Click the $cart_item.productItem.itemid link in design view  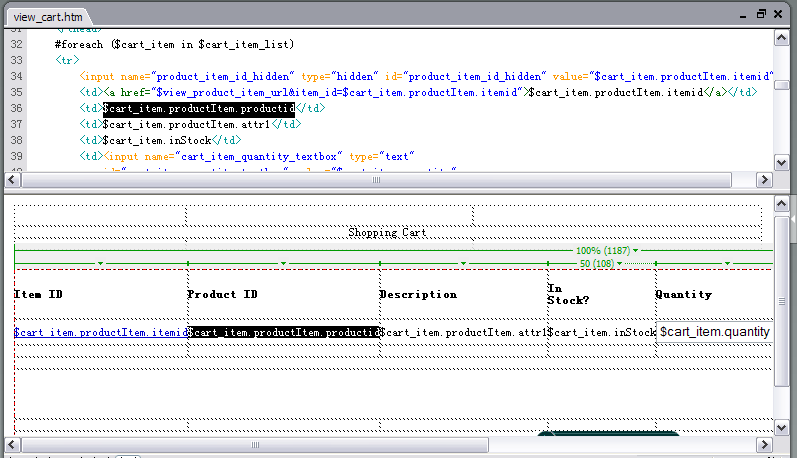(100, 332)
